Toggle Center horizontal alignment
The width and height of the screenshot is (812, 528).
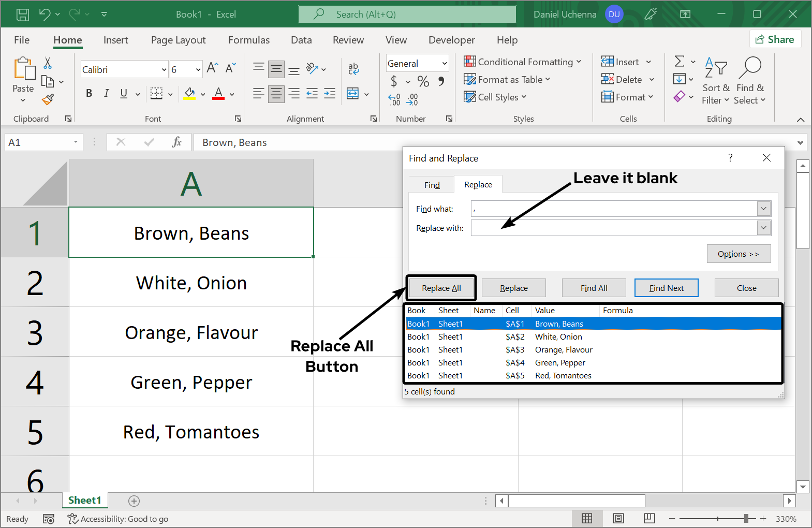click(x=276, y=94)
